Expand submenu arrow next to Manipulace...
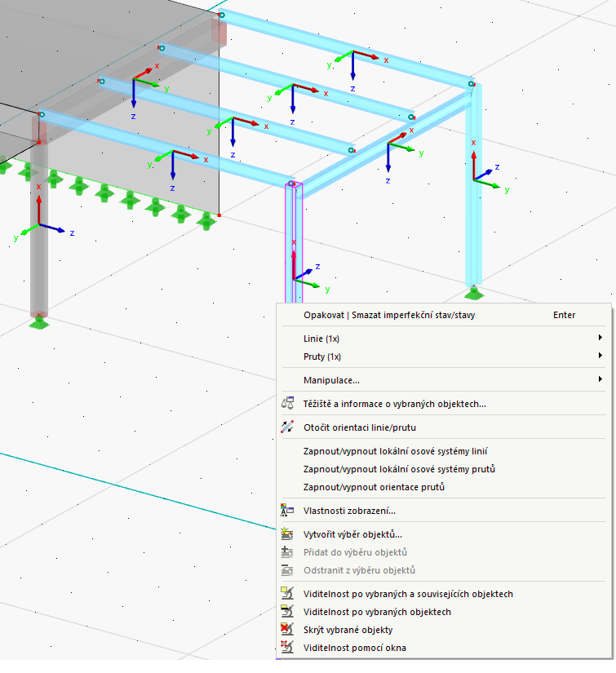This screenshot has height=673, width=616. [600, 379]
